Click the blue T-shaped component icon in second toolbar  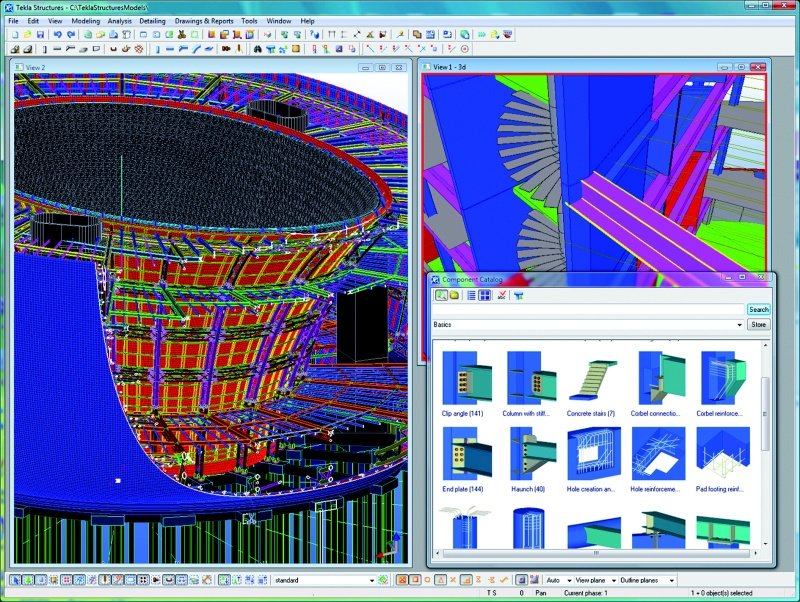[x=270, y=49]
